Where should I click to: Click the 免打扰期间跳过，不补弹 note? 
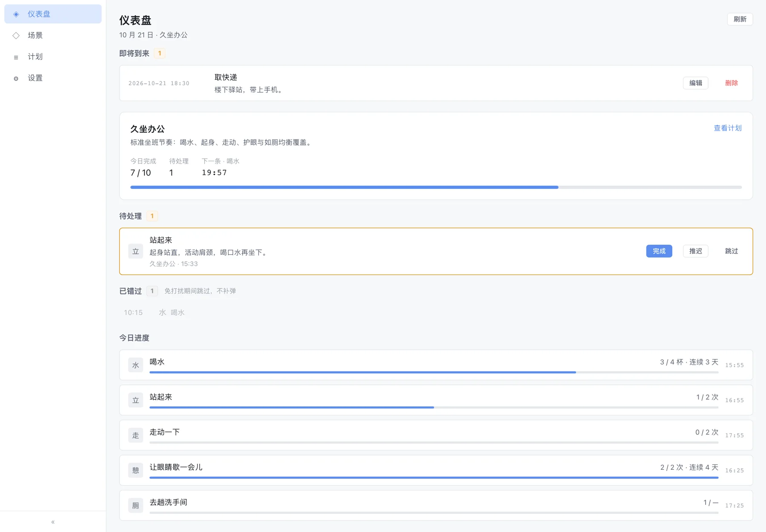tap(200, 291)
